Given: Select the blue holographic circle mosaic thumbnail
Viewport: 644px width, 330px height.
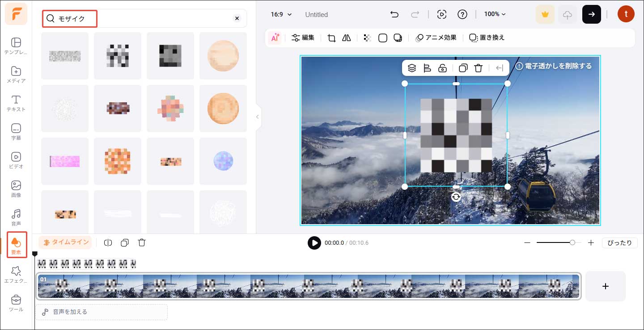Looking at the screenshot, I should (x=223, y=161).
